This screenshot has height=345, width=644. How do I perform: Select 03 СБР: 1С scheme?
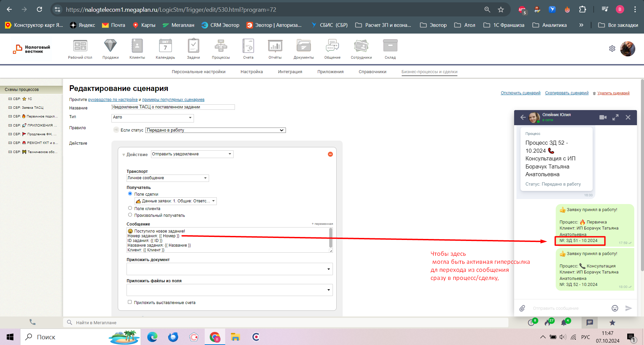20,99
